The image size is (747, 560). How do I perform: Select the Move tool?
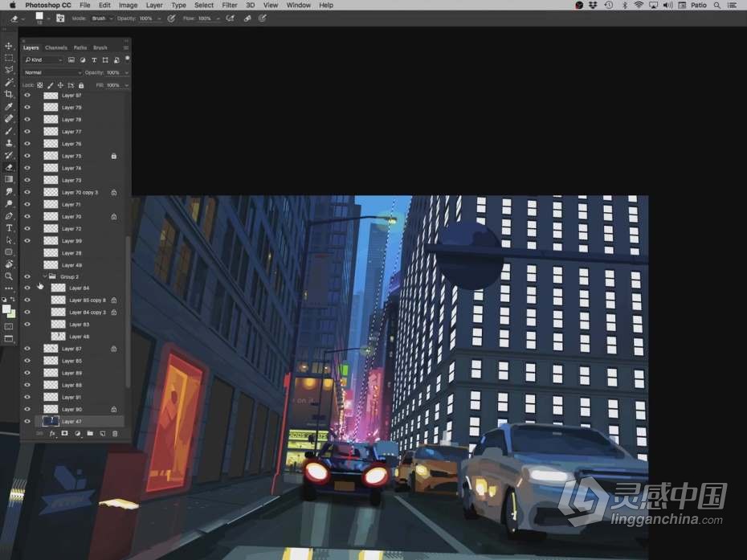9,47
